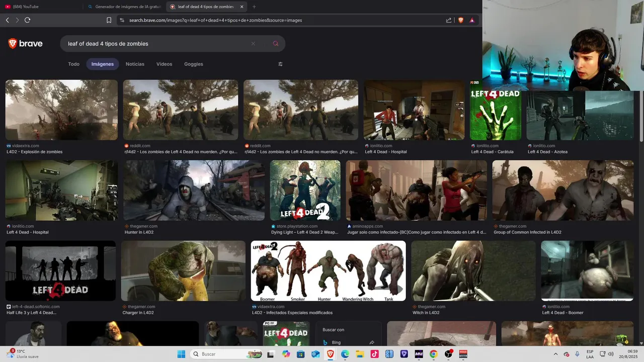This screenshot has height=362, width=644.
Task: Open Microsoft Edge from the taskbar
Action: [x=345, y=354]
